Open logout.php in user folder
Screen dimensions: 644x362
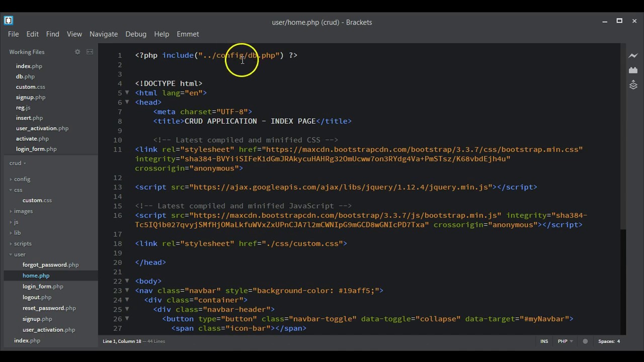(x=37, y=297)
